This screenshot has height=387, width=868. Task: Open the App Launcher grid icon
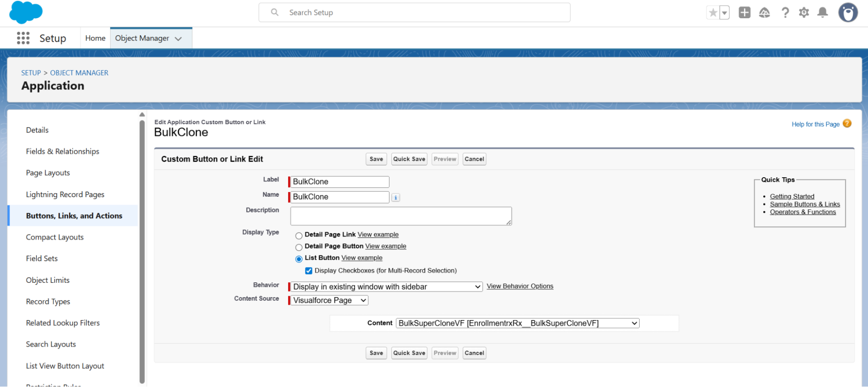(23, 38)
